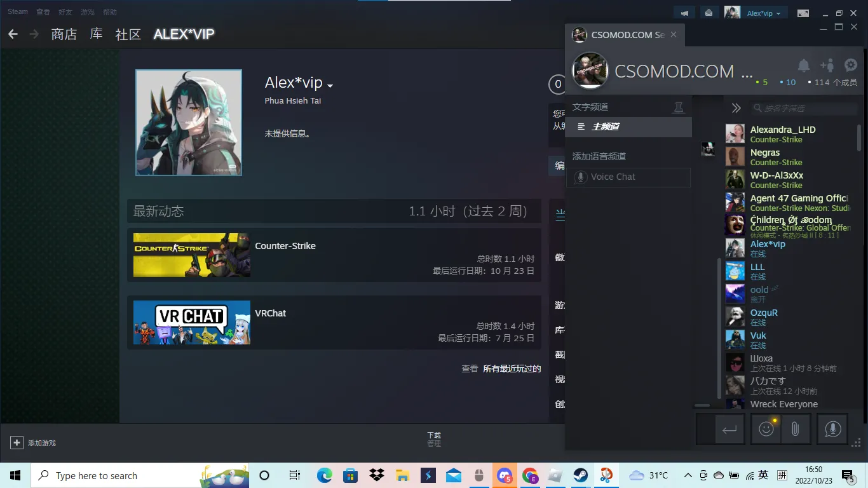Go back with the Steam back arrow
This screenshot has height=488, width=868.
[x=13, y=34]
